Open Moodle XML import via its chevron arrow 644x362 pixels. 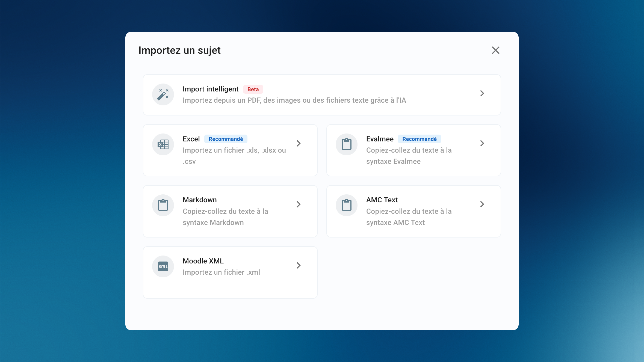pos(299,265)
